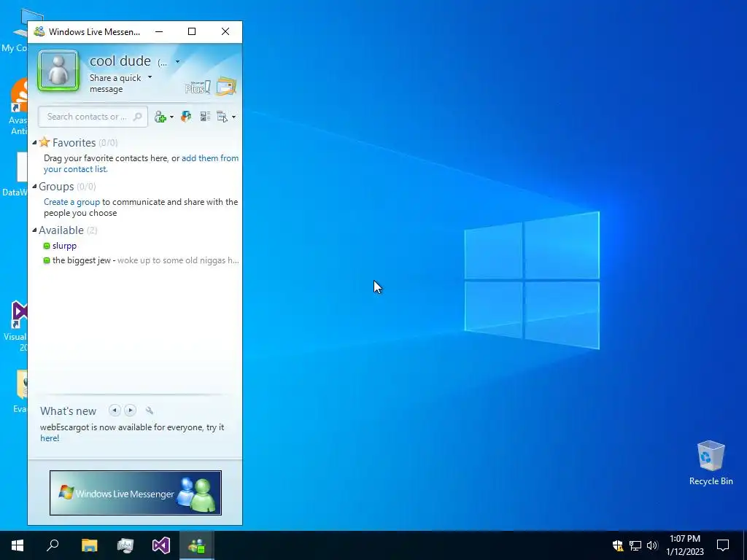This screenshot has width=747, height=560.
Task: Click the network tray icon
Action: (635, 545)
